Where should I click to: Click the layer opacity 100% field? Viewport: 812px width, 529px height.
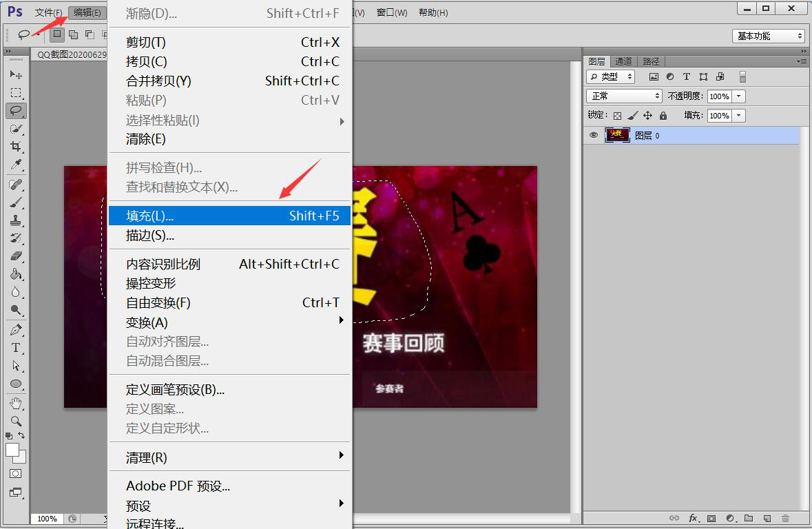[719, 96]
